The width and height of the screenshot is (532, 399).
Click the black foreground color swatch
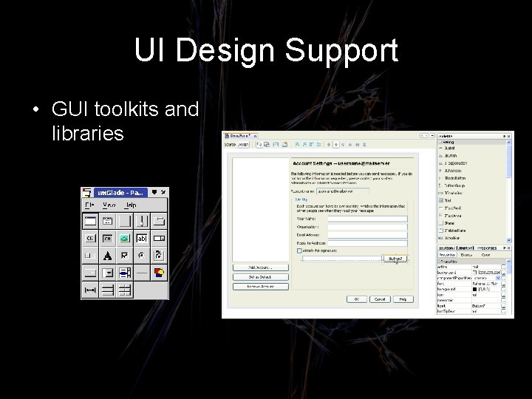474,290
